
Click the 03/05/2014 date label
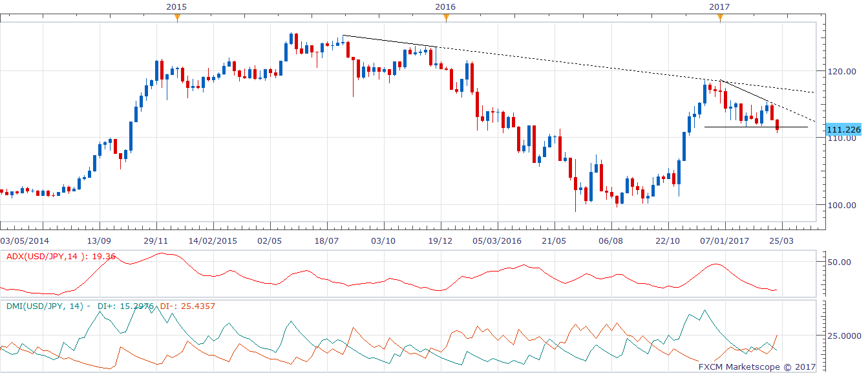tap(24, 240)
